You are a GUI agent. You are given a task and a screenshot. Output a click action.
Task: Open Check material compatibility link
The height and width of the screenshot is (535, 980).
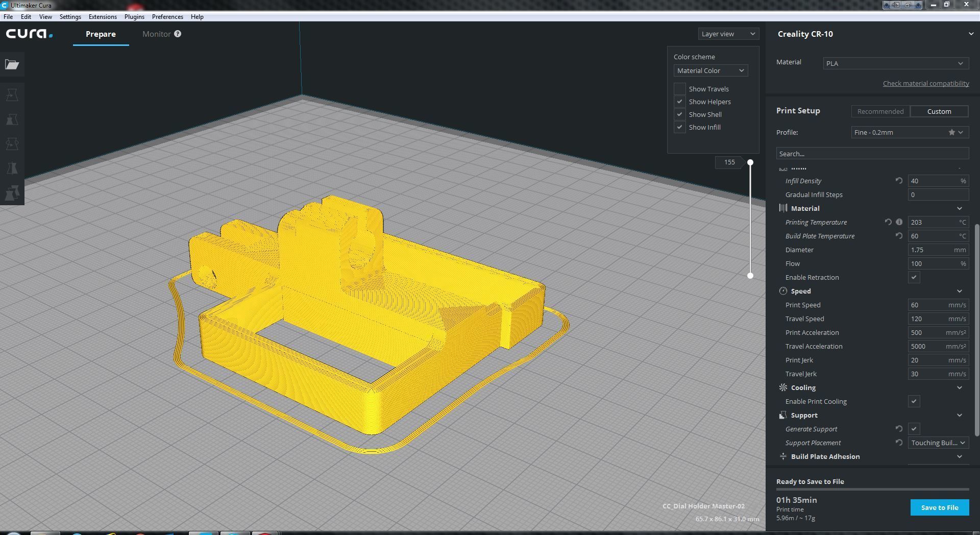tap(925, 83)
